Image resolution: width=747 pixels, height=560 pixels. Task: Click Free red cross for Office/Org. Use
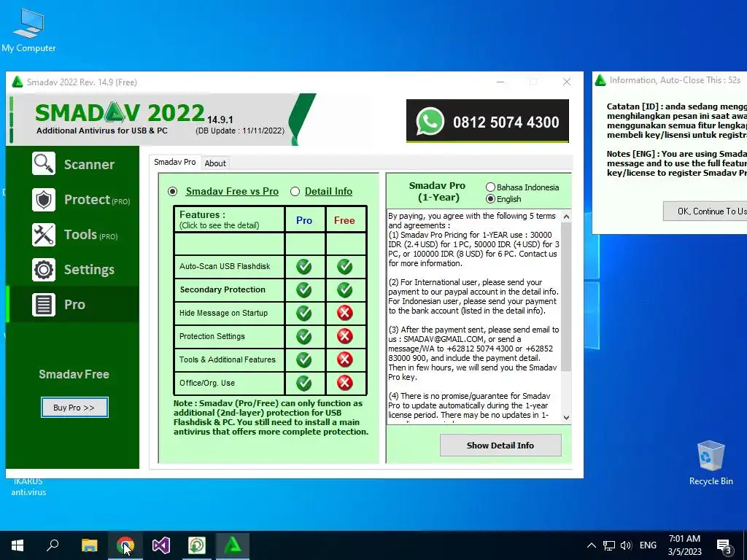click(344, 383)
